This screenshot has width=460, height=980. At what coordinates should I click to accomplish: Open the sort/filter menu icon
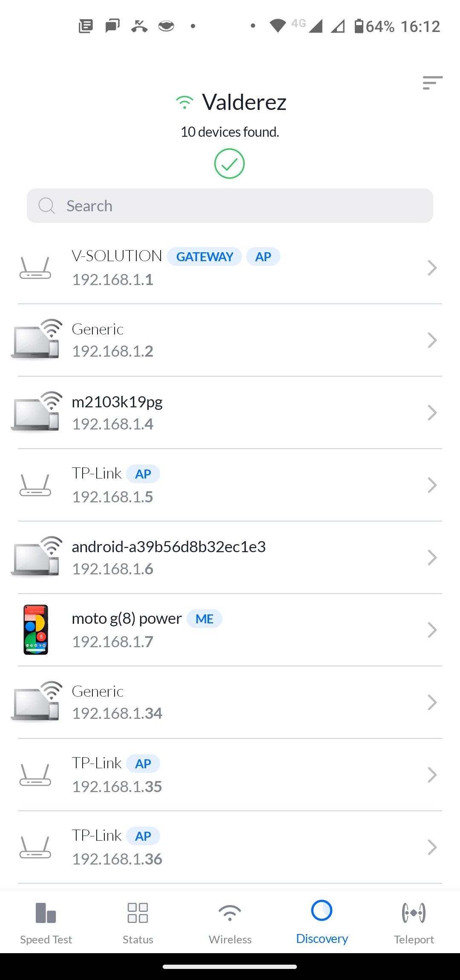[432, 83]
